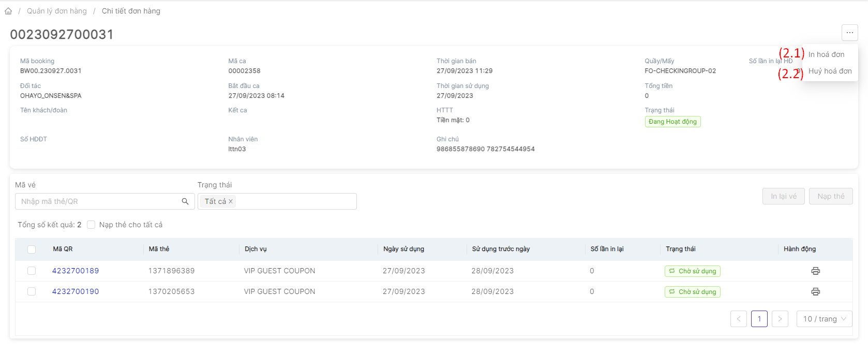This screenshot has height=353, width=868.
Task: Expand the '10 / trang' page size dropdown
Action: click(x=824, y=319)
